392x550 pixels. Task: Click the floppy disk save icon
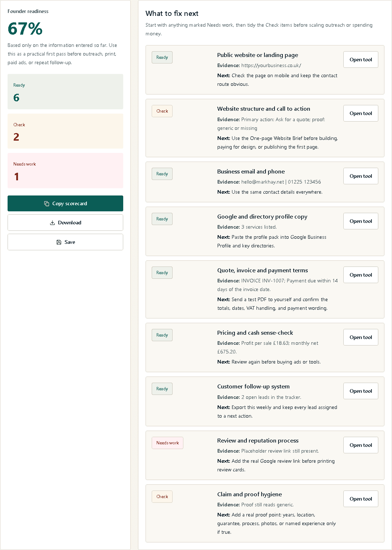[59, 242]
